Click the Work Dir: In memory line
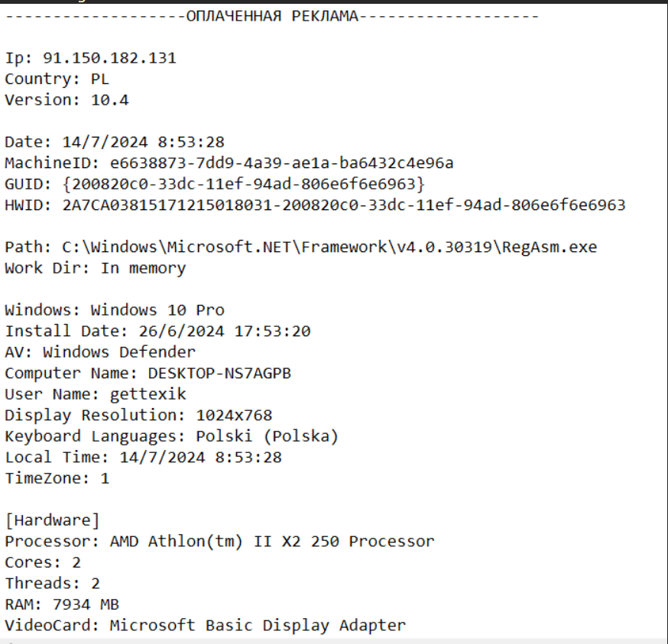Viewport: 668px width, 644px height. [96, 268]
